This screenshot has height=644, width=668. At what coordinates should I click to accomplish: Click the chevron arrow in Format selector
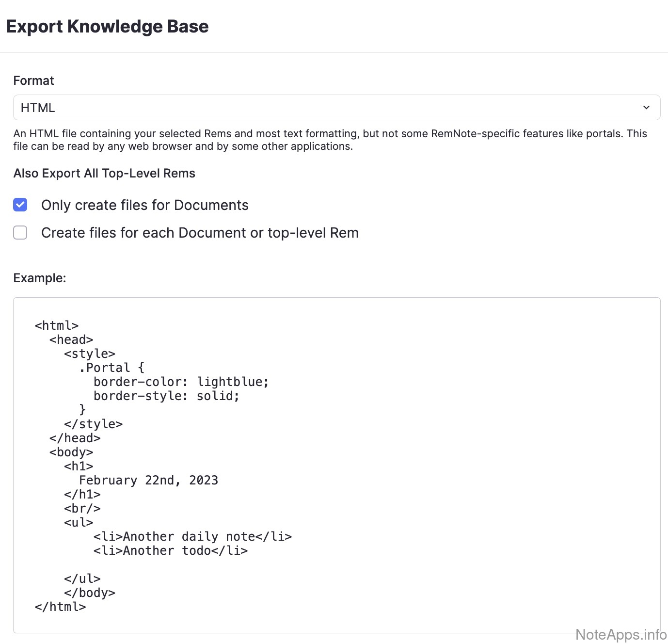coord(646,108)
